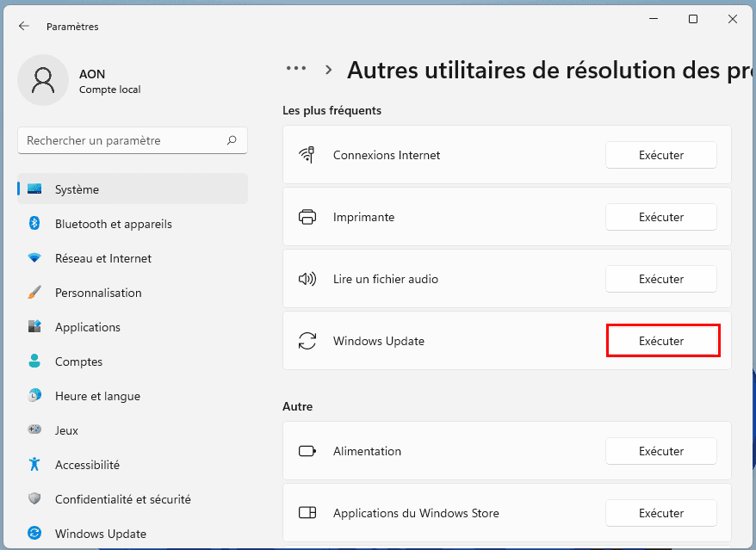
Task: Open the breadcrumb ellipsis menu
Action: point(296,69)
